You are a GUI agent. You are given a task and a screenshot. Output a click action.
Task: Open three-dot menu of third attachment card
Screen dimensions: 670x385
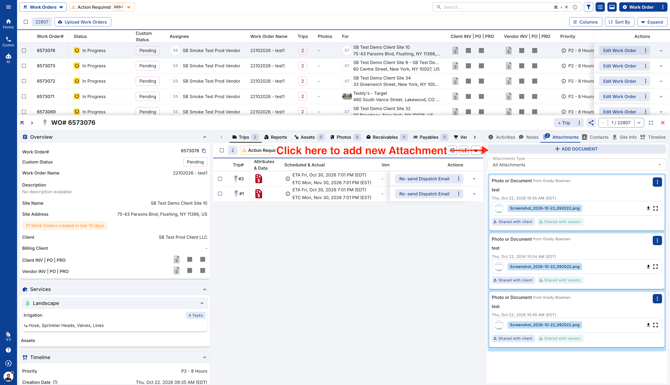(657, 298)
